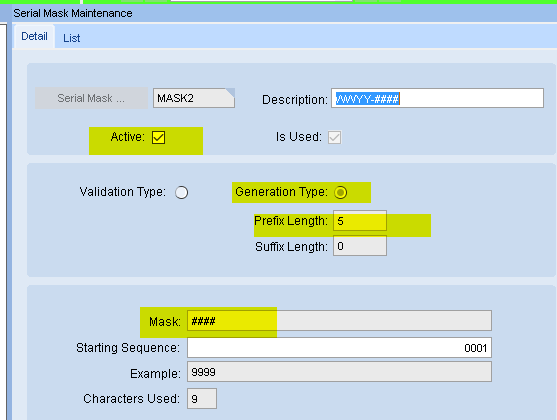Click the Generation Type label text
This screenshot has width=557, height=420.
click(x=281, y=192)
